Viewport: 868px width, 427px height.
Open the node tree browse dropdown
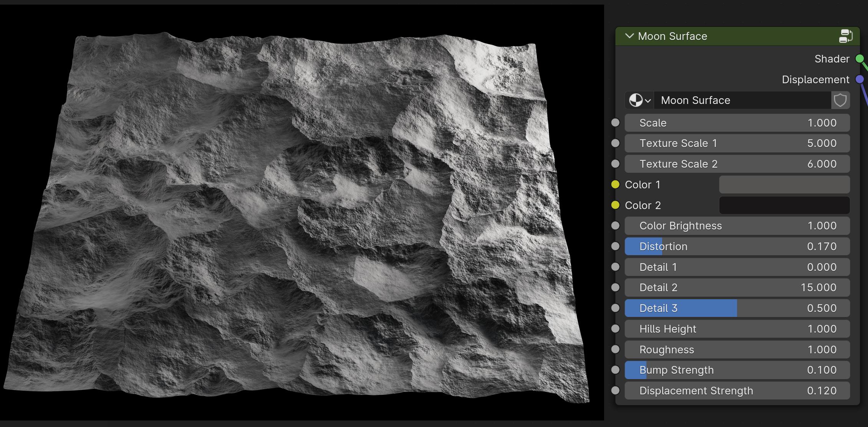(x=639, y=101)
